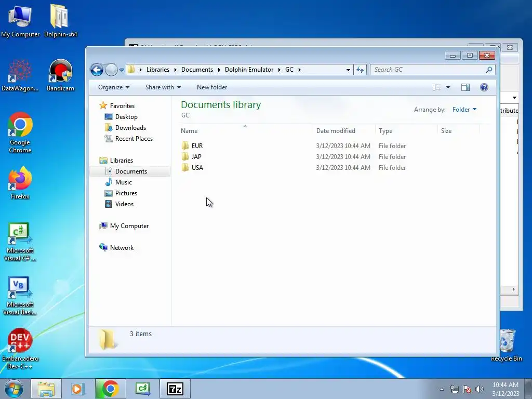Select the Music library
The image size is (532, 399).
[124, 182]
